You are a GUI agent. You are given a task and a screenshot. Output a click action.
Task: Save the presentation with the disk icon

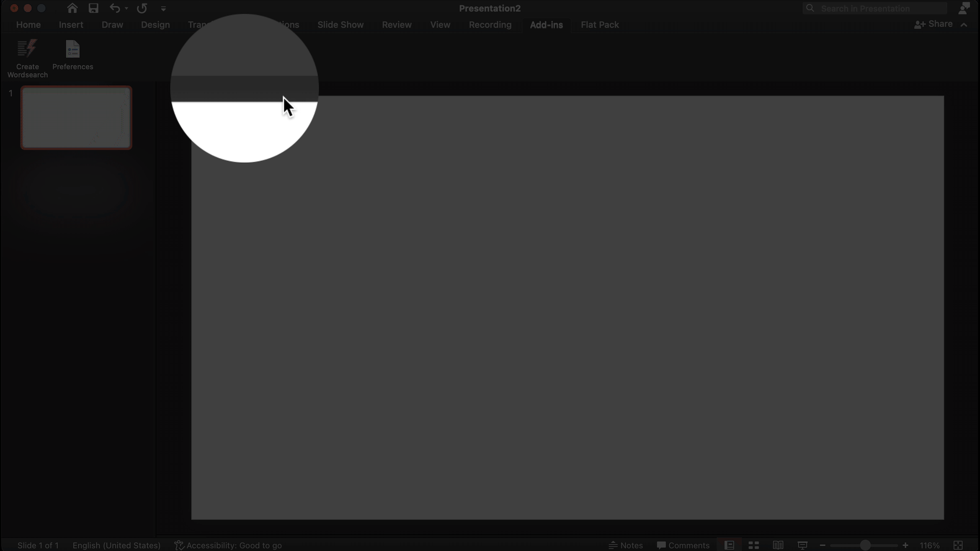coord(93,8)
